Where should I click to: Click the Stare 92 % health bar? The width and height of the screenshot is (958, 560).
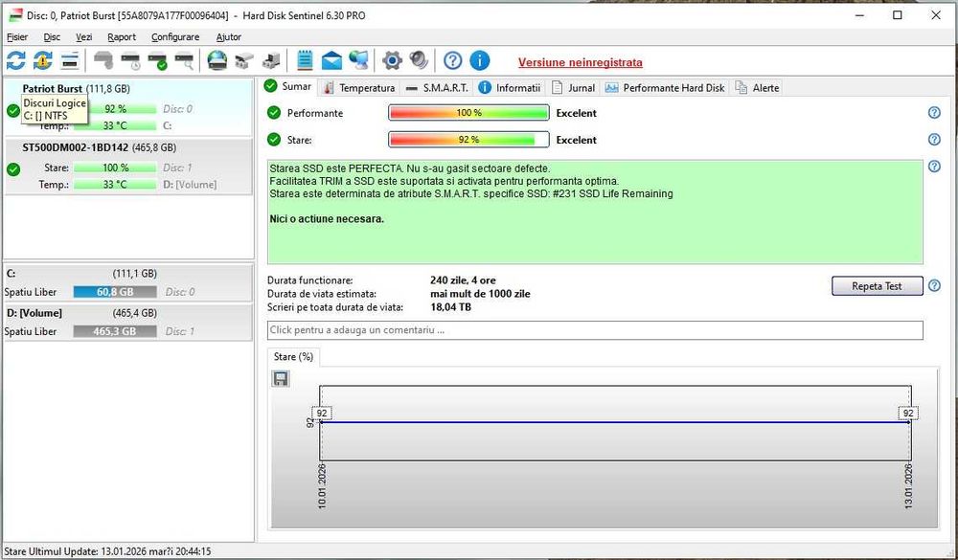[x=468, y=140]
